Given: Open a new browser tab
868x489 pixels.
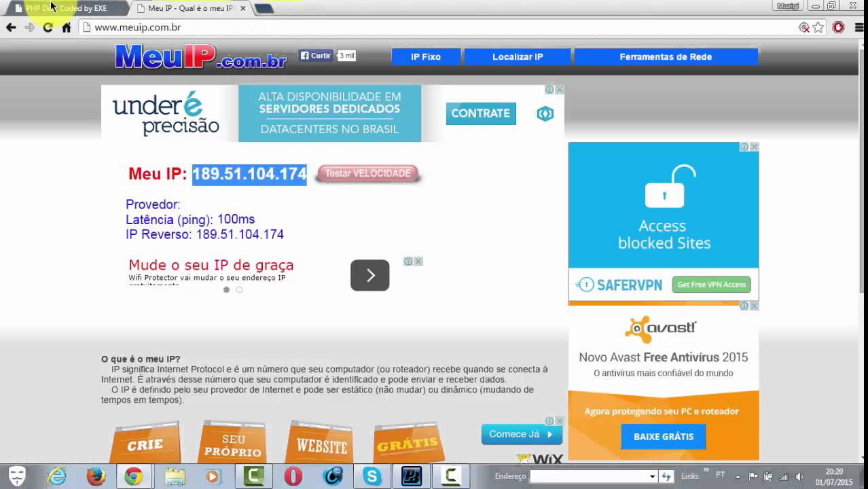Looking at the screenshot, I should pos(264,9).
